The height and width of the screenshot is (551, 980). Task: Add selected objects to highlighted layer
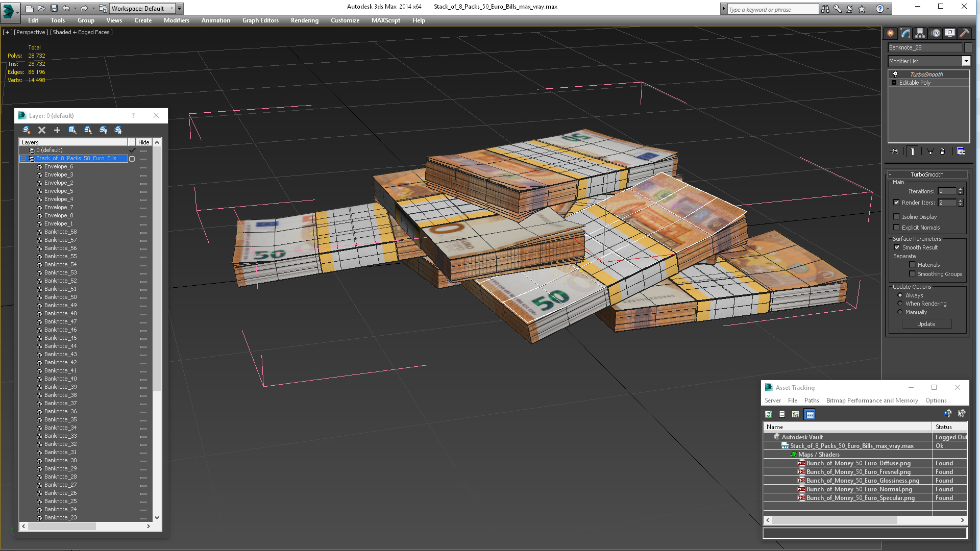pos(57,130)
